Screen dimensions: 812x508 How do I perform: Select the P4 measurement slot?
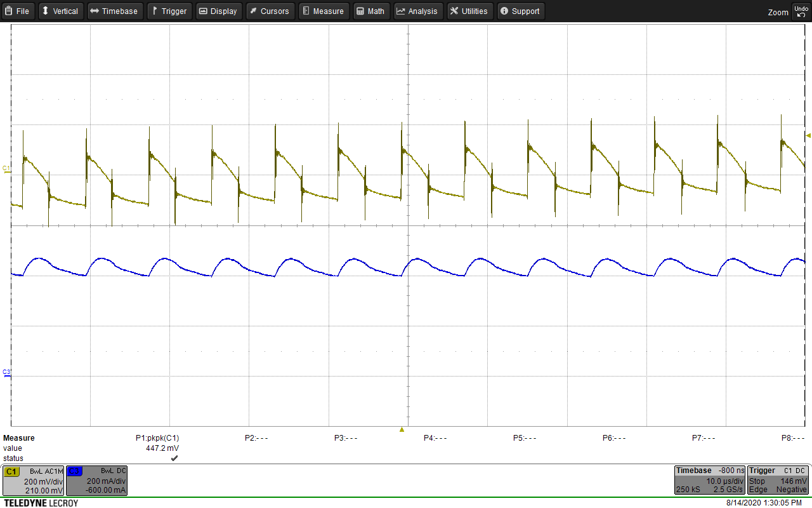[435, 438]
